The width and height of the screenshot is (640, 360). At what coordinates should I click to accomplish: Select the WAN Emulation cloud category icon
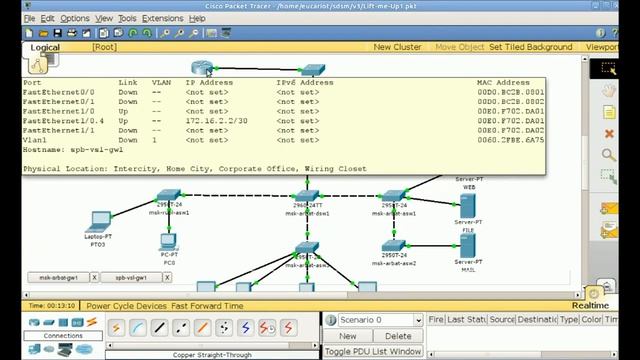[49, 349]
